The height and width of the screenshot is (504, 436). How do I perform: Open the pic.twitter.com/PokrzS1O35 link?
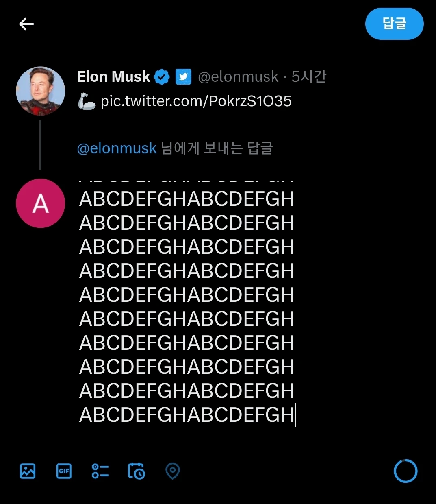(196, 101)
